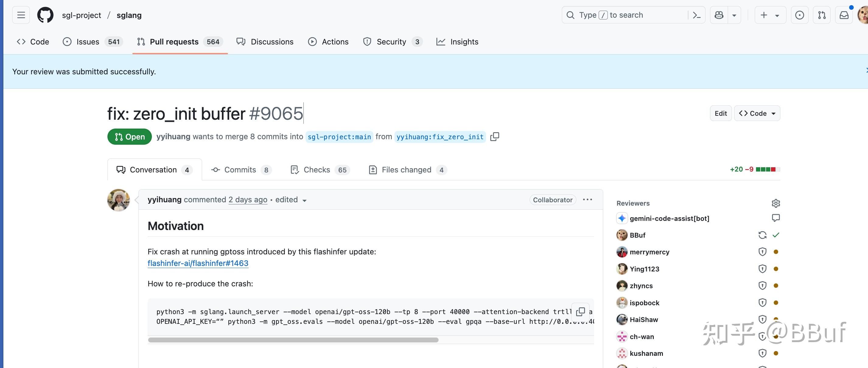Viewport: 868px width, 368px height.
Task: Copy the code block contents
Action: 580,312
